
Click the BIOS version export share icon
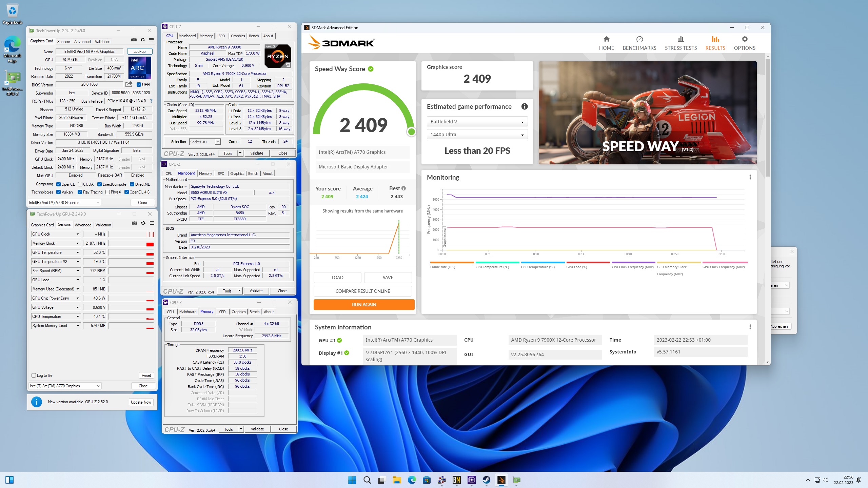click(x=129, y=84)
